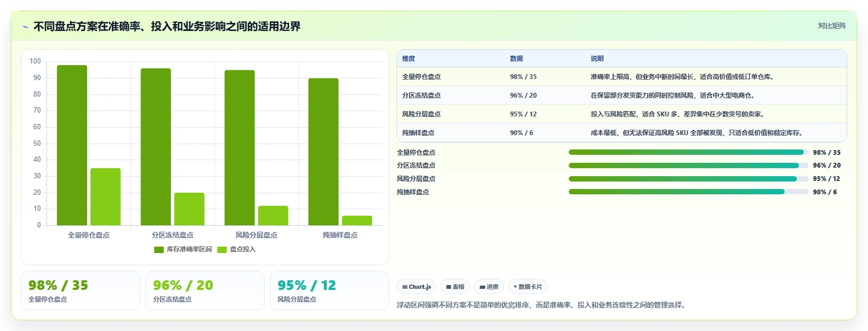
Task: Click the 全量停仓盘点 progress bar
Action: pos(688,152)
